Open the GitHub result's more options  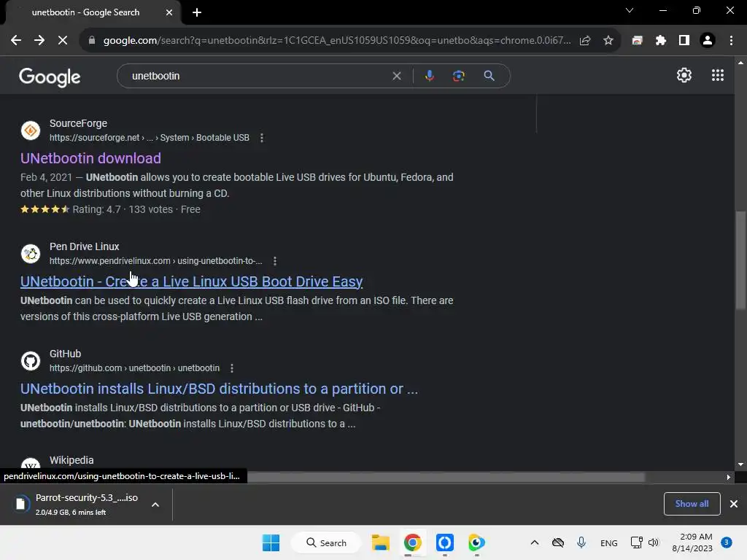tap(231, 368)
